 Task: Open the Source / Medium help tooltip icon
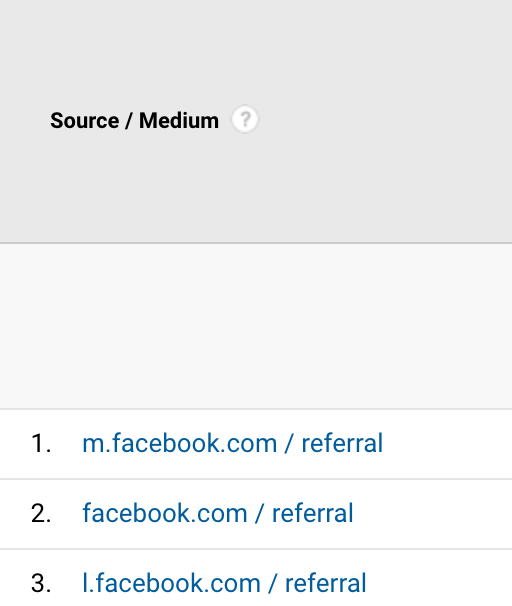point(245,119)
